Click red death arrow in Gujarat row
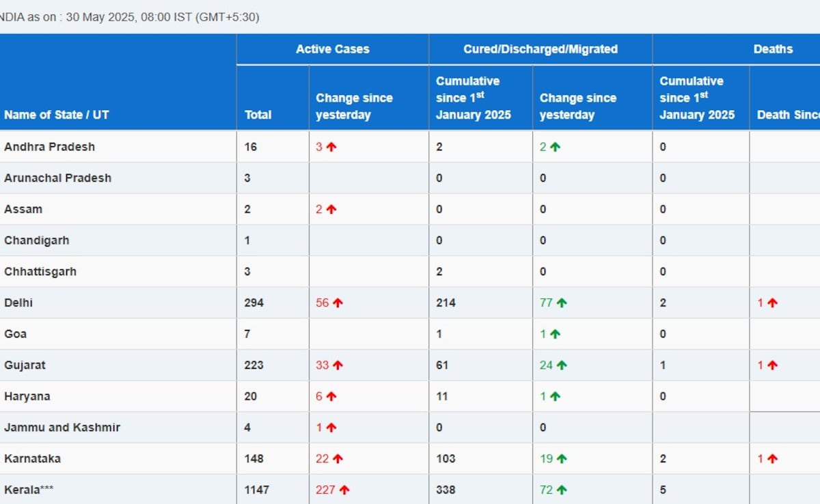 tap(772, 365)
